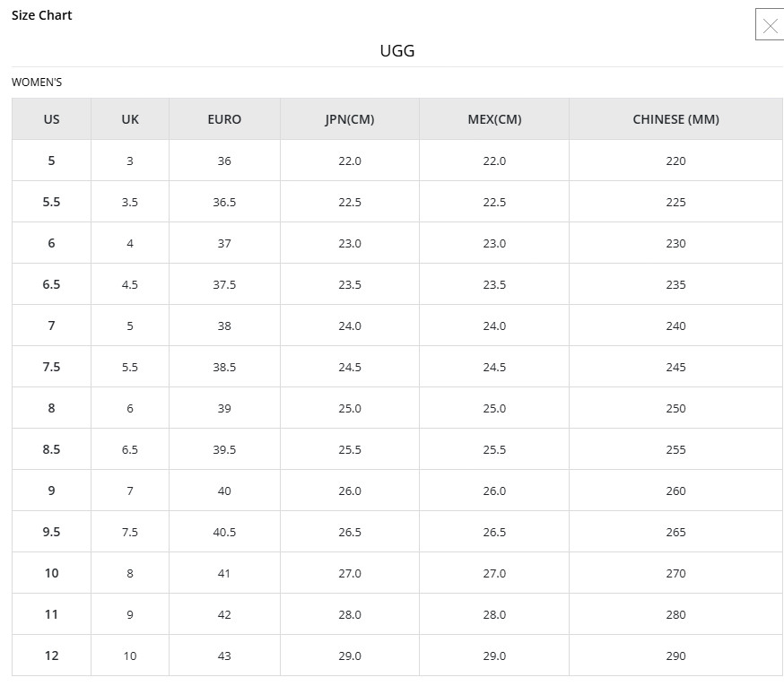784x686 pixels.
Task: Click the WOMEN'S section label
Action: tap(37, 82)
